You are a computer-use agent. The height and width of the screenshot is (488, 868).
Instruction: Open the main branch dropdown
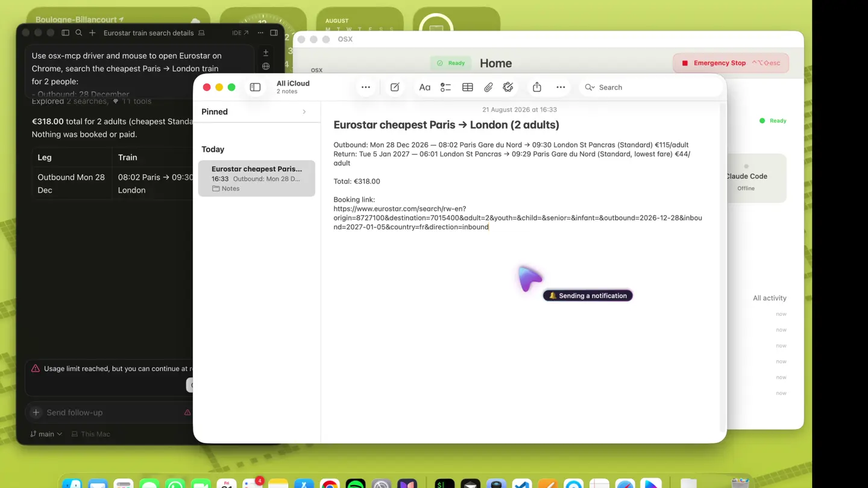[46, 434]
